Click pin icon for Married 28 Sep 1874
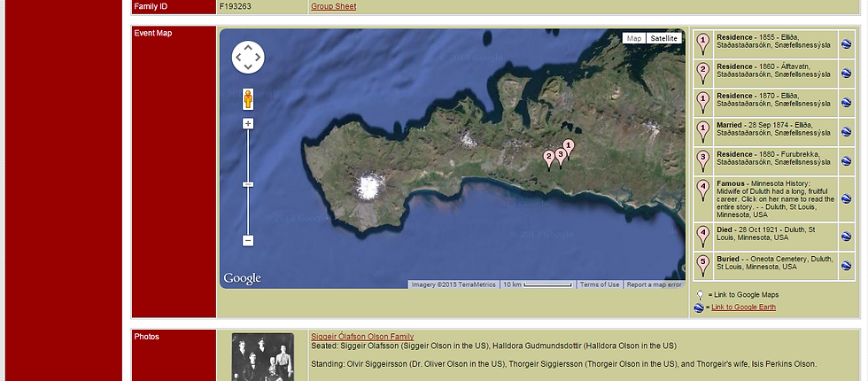868x381 pixels. (x=702, y=132)
